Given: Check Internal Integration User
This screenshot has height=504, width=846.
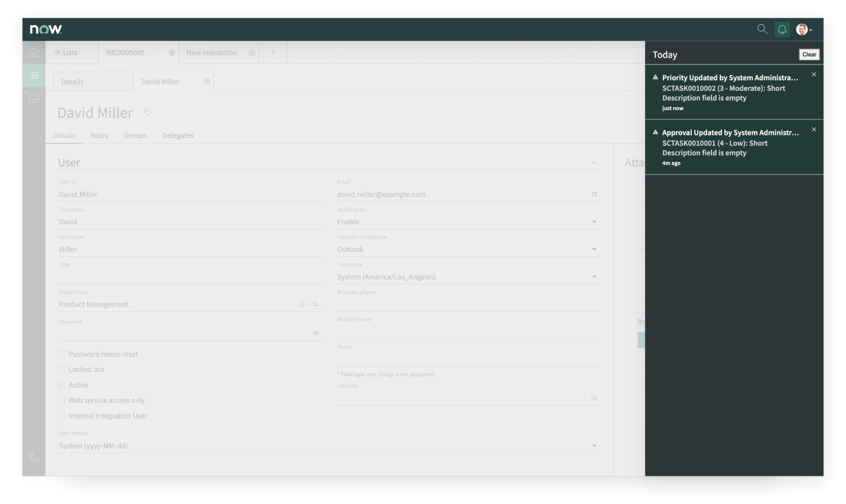Looking at the screenshot, I should 61,416.
